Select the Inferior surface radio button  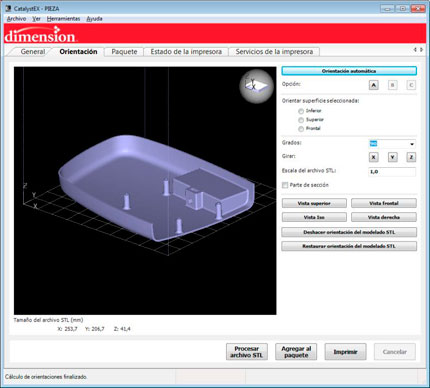click(301, 111)
